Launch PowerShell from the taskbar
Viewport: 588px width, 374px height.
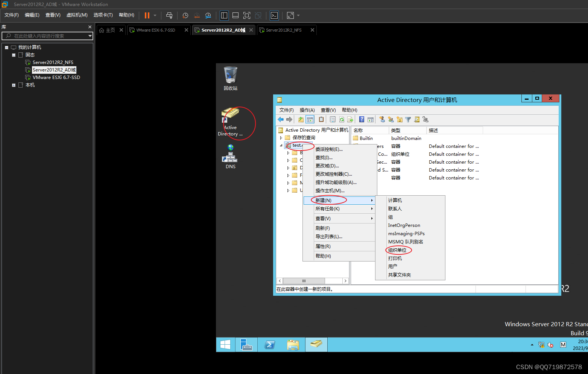click(270, 345)
